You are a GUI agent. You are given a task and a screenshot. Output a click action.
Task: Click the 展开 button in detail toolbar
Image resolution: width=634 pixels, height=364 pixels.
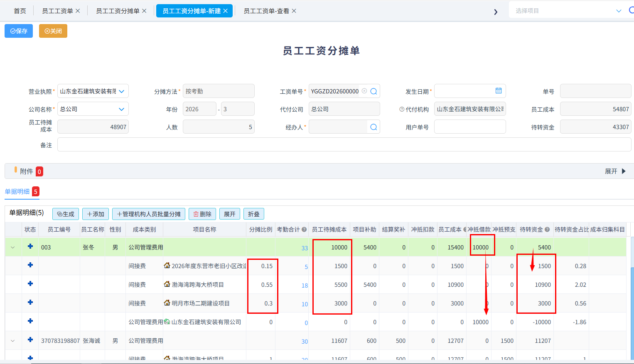click(230, 214)
